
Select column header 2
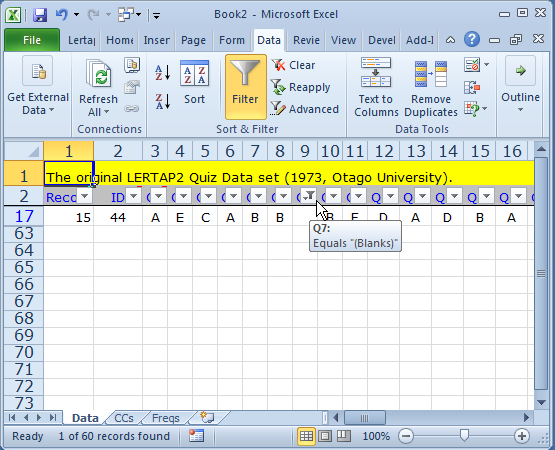(118, 151)
